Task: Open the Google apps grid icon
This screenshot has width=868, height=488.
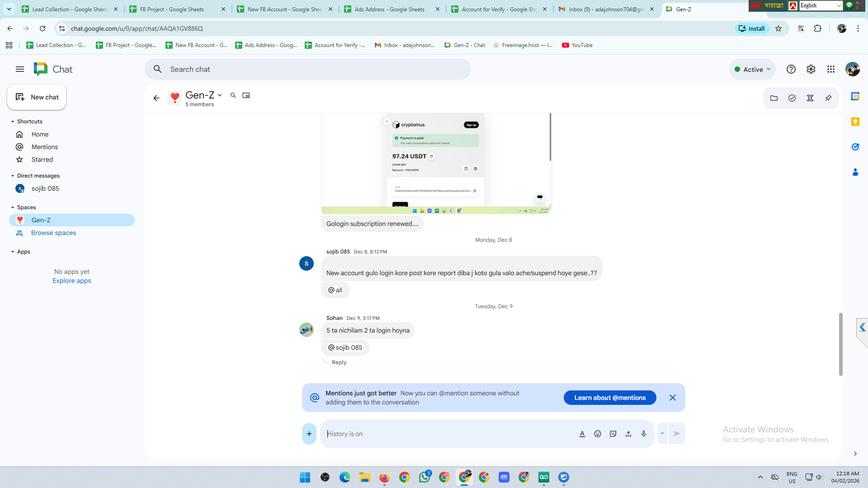Action: [831, 69]
